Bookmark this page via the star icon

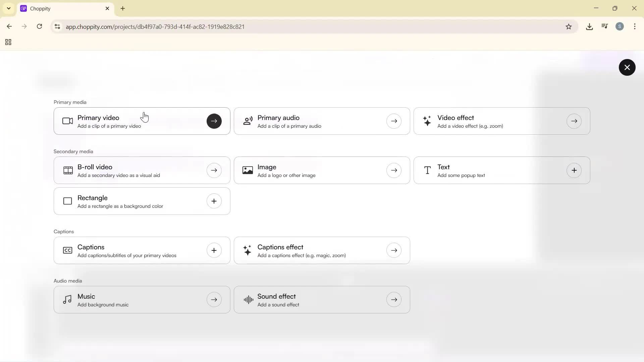pyautogui.click(x=569, y=26)
